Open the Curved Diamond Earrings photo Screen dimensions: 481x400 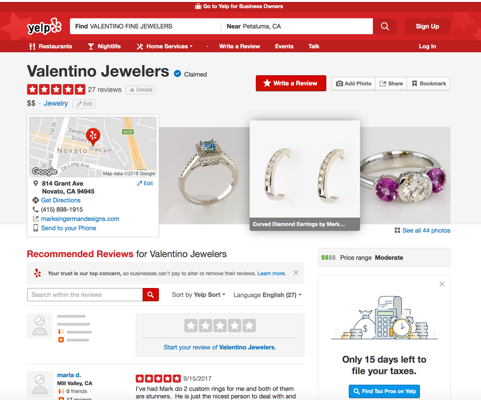coord(305,175)
